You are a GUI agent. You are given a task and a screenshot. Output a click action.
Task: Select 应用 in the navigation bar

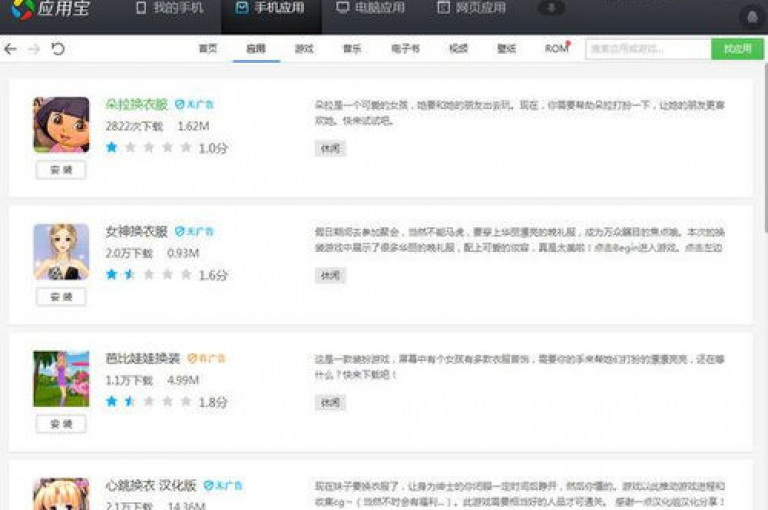pyautogui.click(x=256, y=49)
